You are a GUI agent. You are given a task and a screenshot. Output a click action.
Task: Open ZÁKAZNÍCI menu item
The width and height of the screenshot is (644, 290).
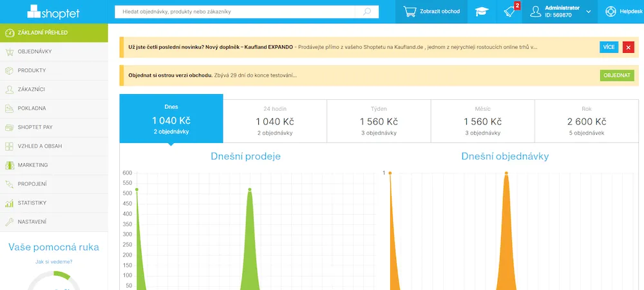pyautogui.click(x=54, y=90)
